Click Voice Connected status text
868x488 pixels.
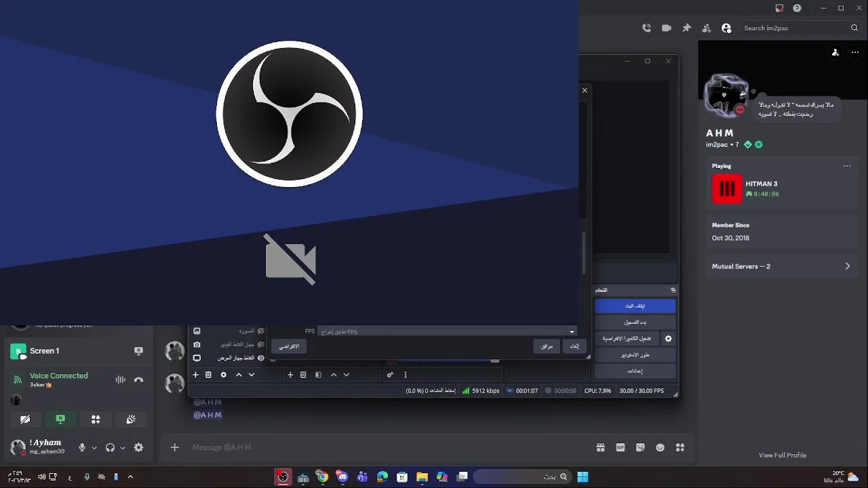tap(58, 375)
